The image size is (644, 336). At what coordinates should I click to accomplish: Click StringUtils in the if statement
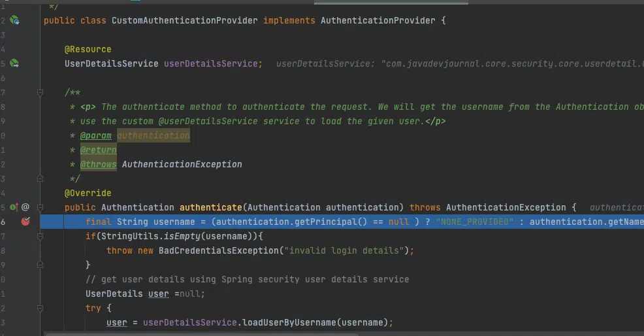coord(130,237)
